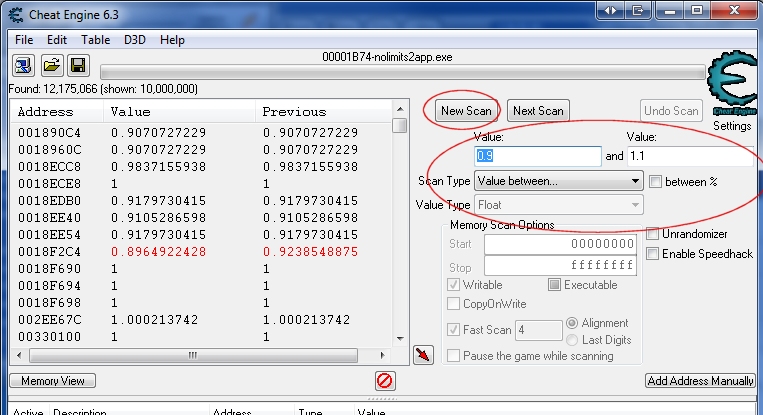Open the D3D menu

[x=134, y=40]
